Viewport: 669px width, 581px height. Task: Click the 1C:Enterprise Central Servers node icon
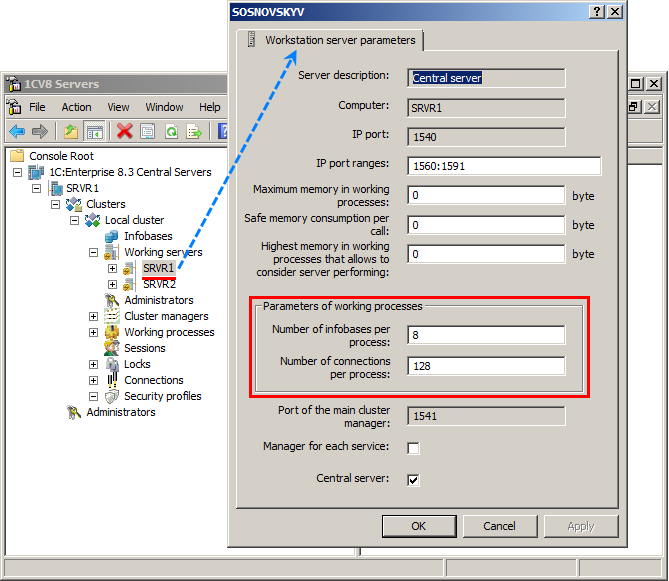click(x=36, y=172)
